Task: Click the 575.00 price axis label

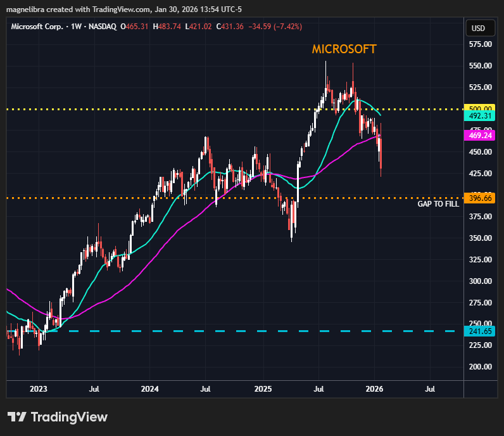Action: coord(480,44)
